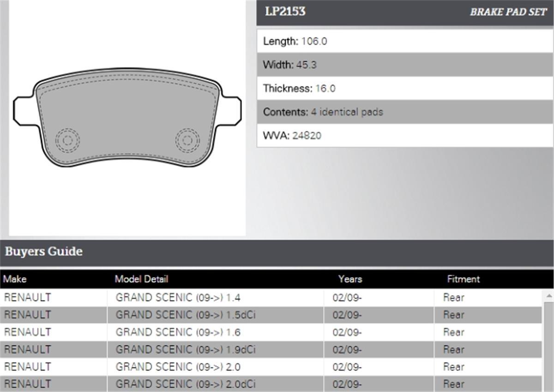554x392 pixels.
Task: Click Rear fitment in the 1.9dCi row
Action: pyautogui.click(x=453, y=350)
